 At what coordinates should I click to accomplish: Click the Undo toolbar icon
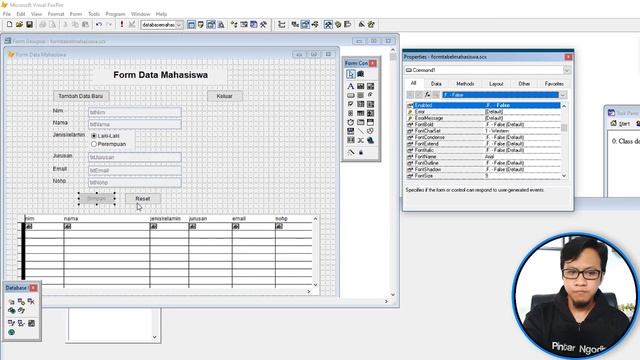pyautogui.click(x=99, y=24)
